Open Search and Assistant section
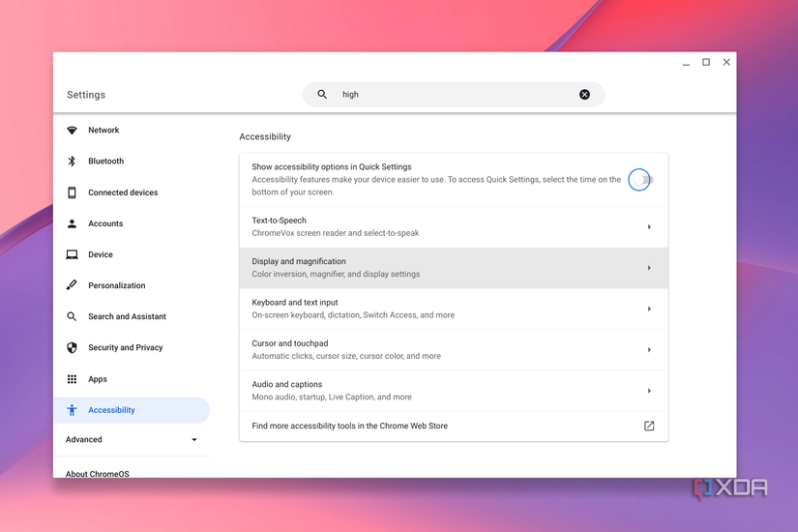Viewport: 798px width, 532px height. pyautogui.click(x=128, y=316)
